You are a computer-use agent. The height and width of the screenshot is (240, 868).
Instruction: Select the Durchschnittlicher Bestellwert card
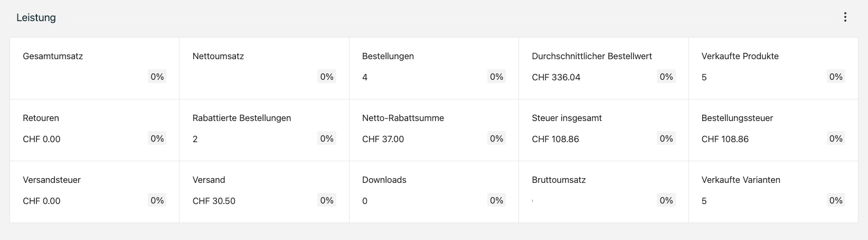[x=603, y=68]
